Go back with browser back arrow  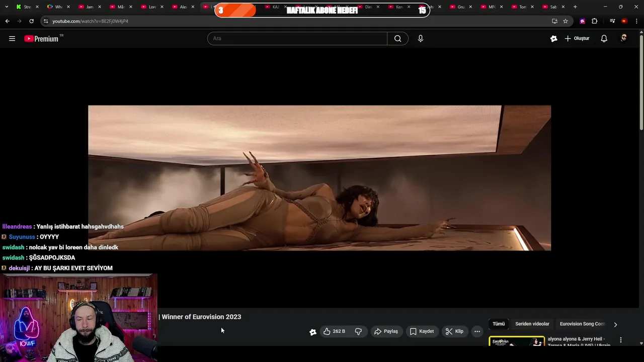pos(7,21)
